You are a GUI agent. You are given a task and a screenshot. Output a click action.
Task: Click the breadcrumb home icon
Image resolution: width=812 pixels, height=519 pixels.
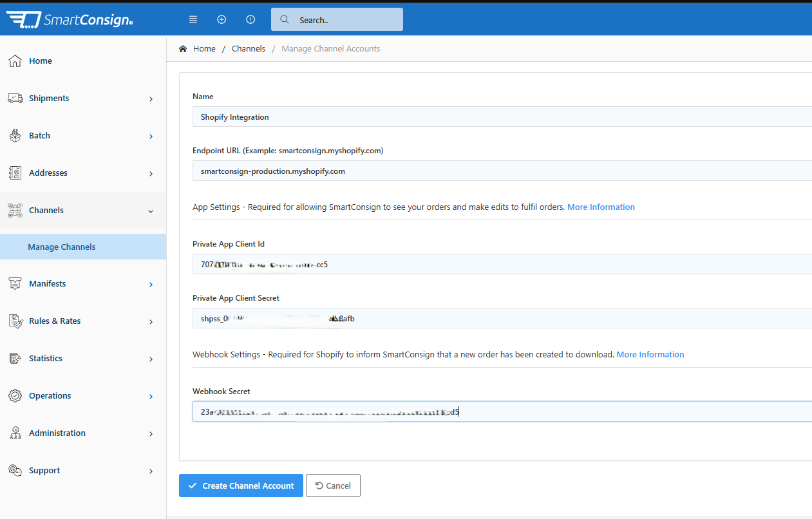[184, 49]
